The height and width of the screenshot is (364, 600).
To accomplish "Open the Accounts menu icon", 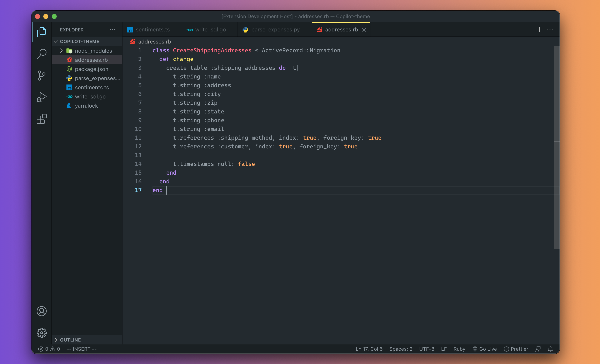I will (42, 311).
